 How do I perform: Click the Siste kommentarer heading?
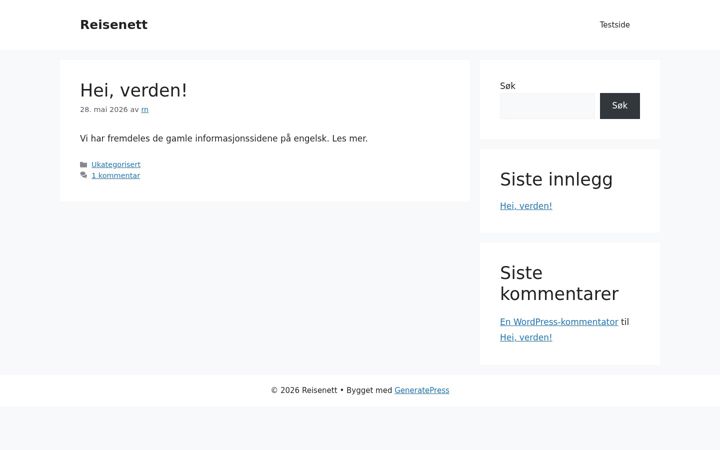tap(559, 283)
